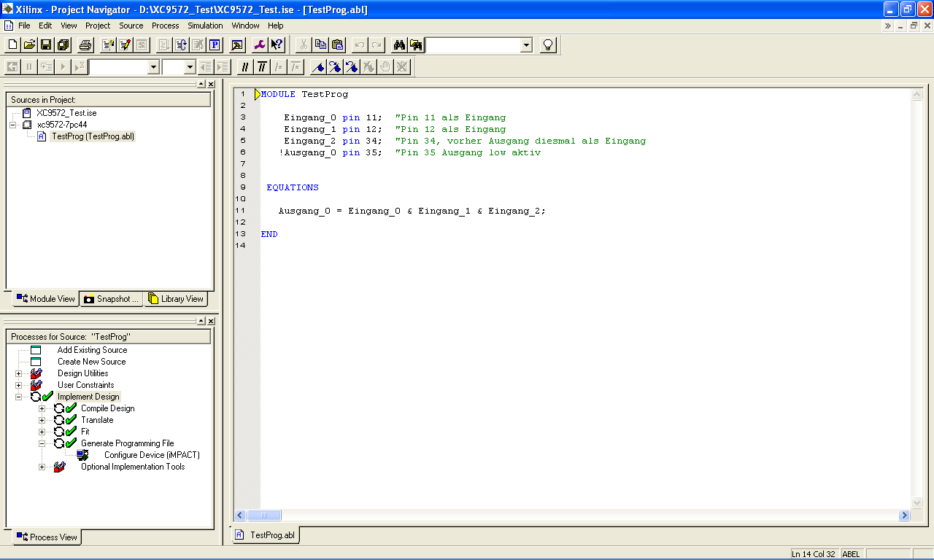This screenshot has width=934, height=560.
Task: Click the Add Existing Source window icon
Action: click(36, 350)
